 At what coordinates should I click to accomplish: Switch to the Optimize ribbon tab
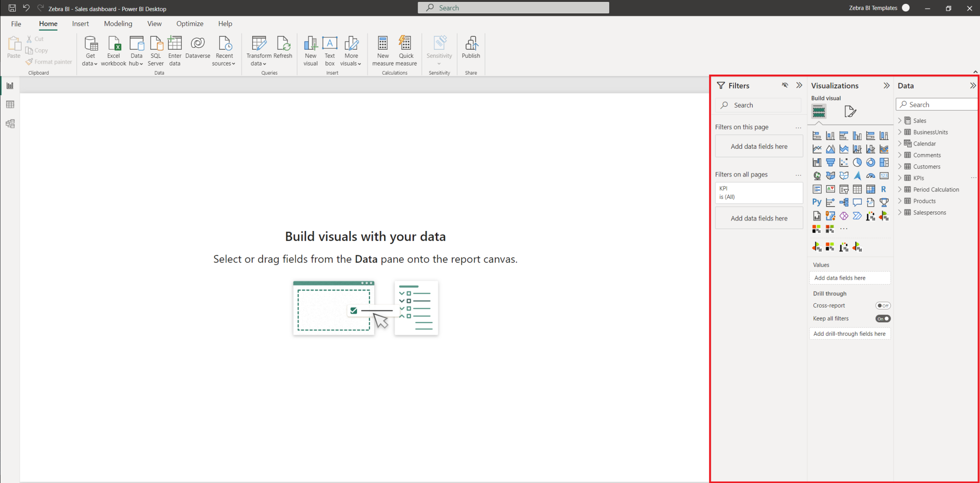pos(190,24)
